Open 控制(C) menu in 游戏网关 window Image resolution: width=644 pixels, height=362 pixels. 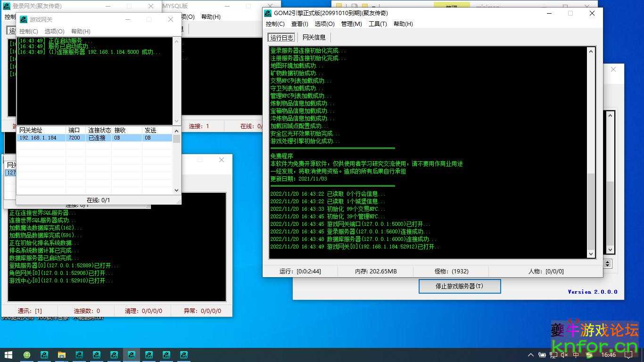28,31
